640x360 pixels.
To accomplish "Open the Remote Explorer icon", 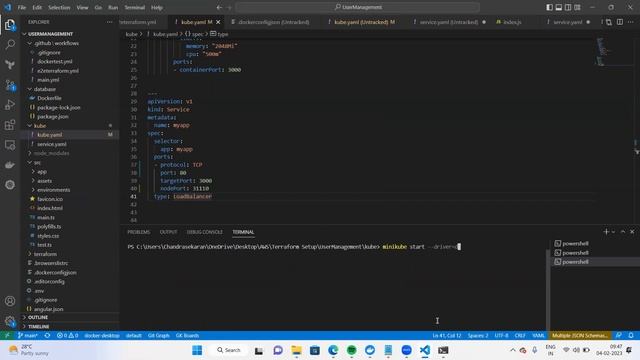I will (10, 145).
